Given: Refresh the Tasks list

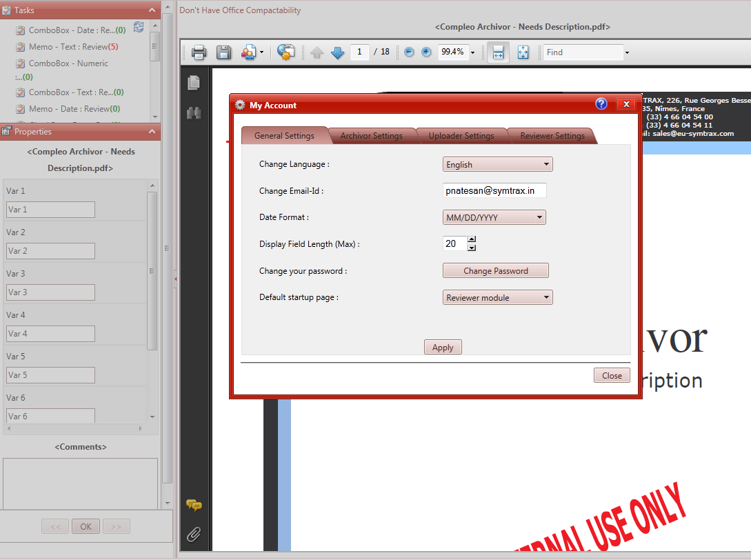Looking at the screenshot, I should point(139,28).
